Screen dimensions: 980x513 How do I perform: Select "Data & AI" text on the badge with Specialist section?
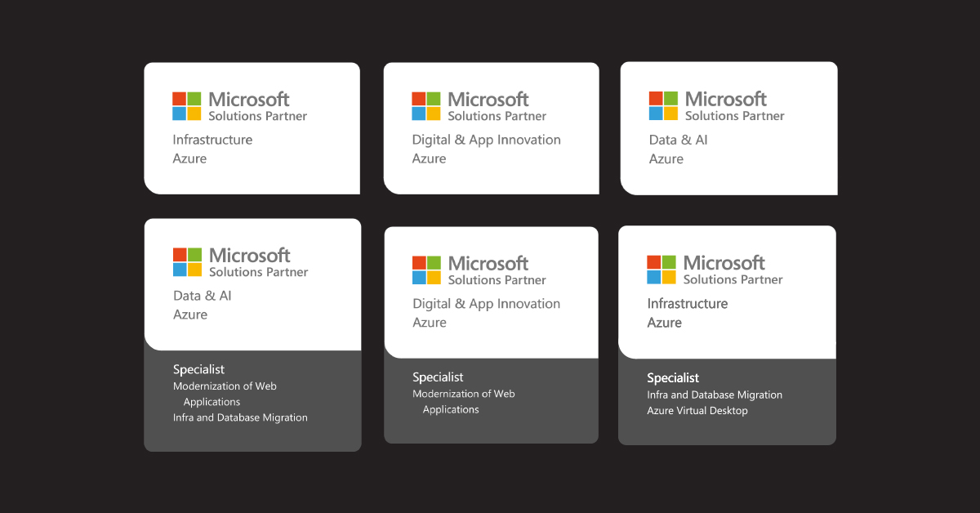tap(202, 296)
